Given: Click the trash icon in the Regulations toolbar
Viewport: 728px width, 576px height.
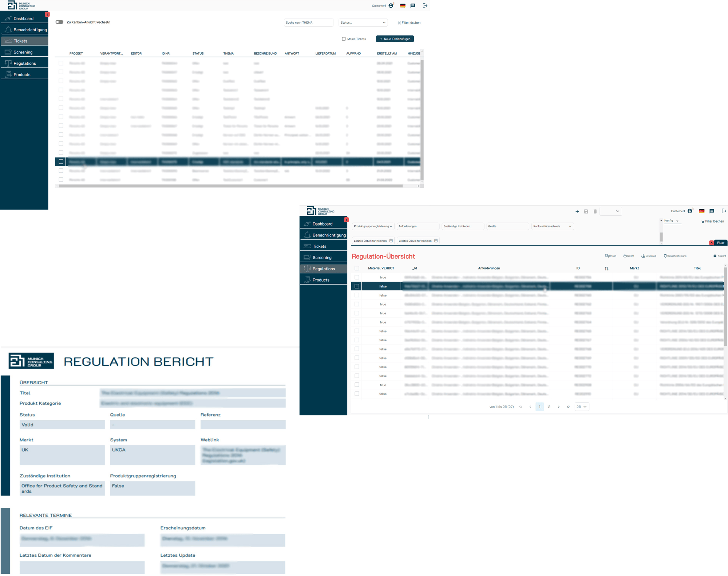Looking at the screenshot, I should (595, 211).
